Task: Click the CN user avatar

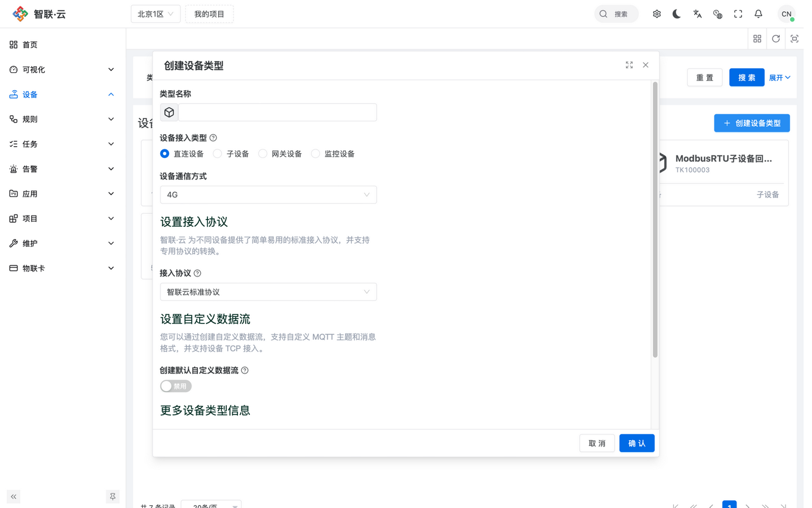Action: tap(786, 14)
